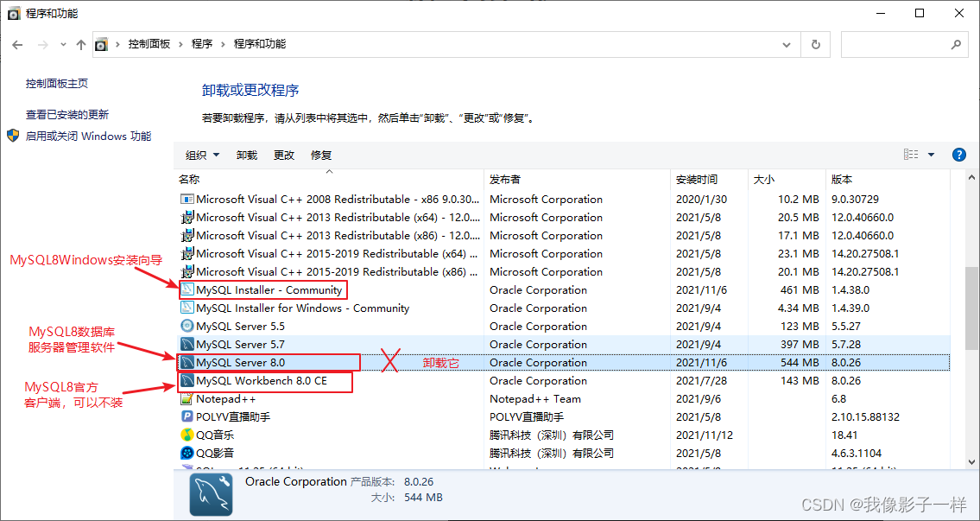Open first breadcrumb chevron before 控制面板
This screenshot has width=980, height=521.
tap(118, 44)
